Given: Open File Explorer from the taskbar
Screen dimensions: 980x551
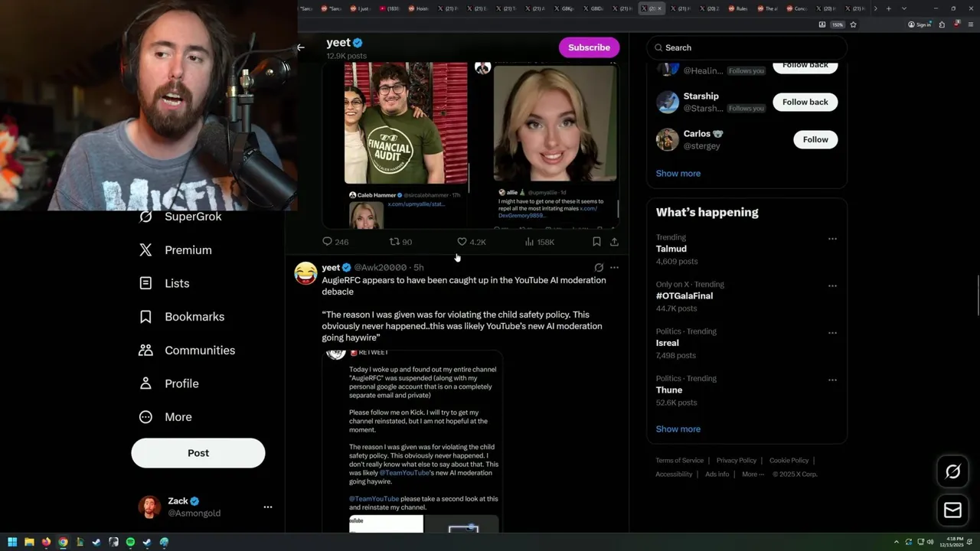Looking at the screenshot, I should pyautogui.click(x=29, y=542).
